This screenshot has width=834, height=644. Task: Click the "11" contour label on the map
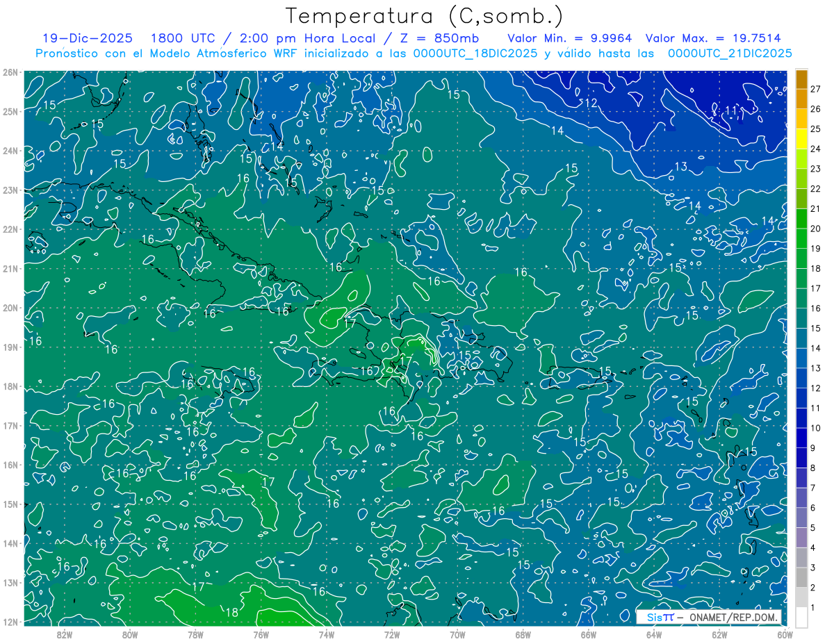tap(731, 110)
